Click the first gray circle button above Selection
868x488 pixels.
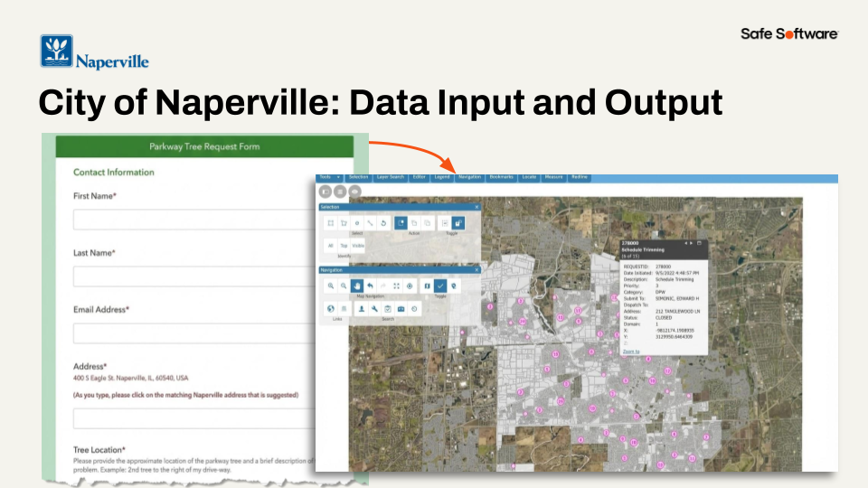click(x=325, y=192)
